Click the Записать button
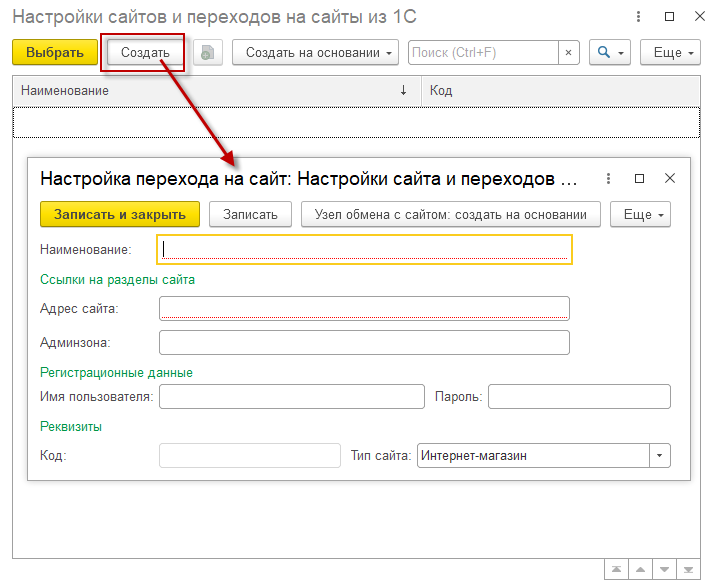 point(250,214)
